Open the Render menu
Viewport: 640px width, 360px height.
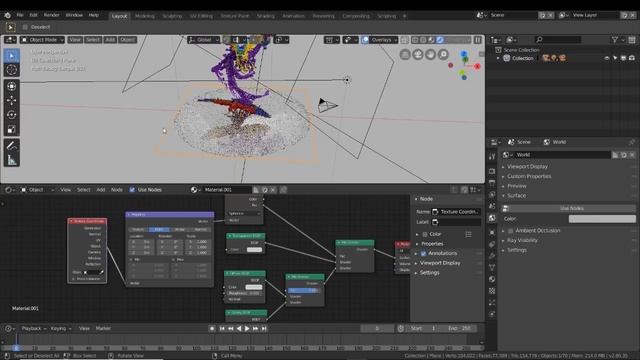51,15
